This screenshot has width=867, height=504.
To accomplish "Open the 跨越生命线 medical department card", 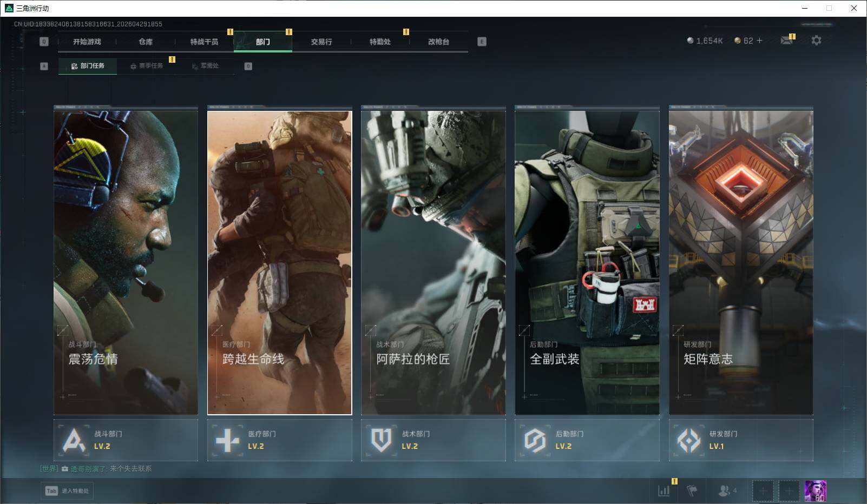I will 279,262.
